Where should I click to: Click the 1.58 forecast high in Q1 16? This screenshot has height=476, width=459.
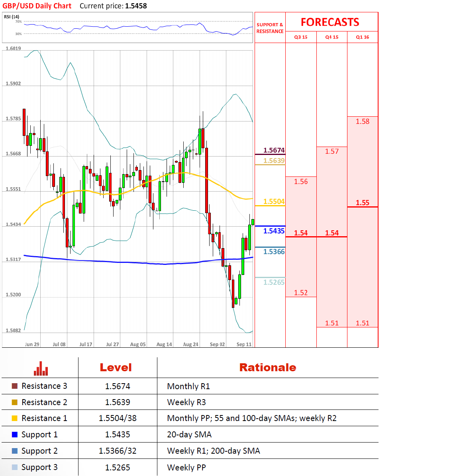tap(363, 121)
